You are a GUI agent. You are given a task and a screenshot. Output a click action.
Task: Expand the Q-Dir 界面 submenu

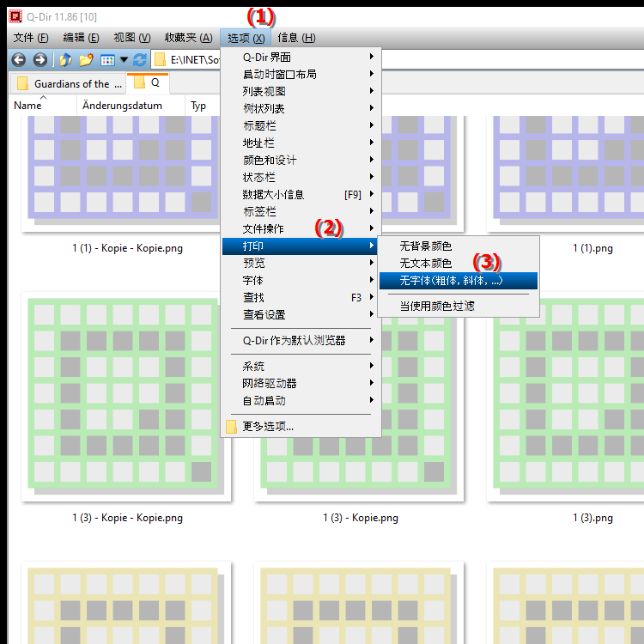point(301,57)
